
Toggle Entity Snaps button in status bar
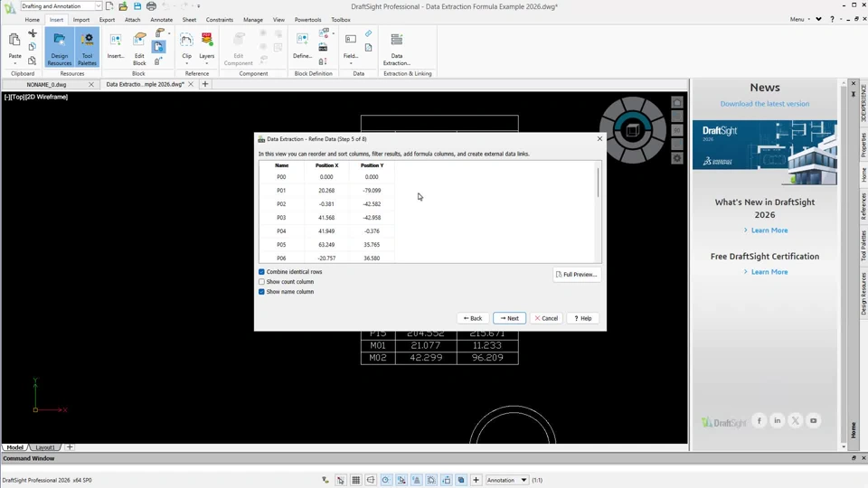(x=401, y=480)
